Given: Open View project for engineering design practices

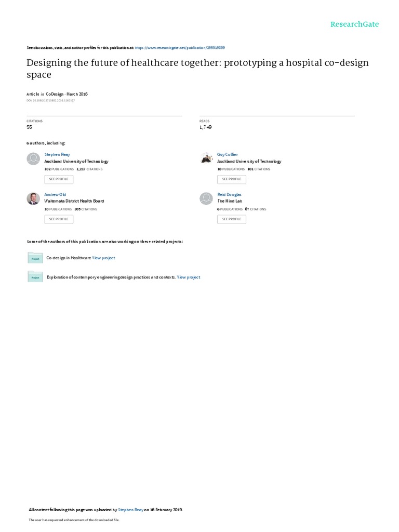Looking at the screenshot, I should (x=189, y=277).
